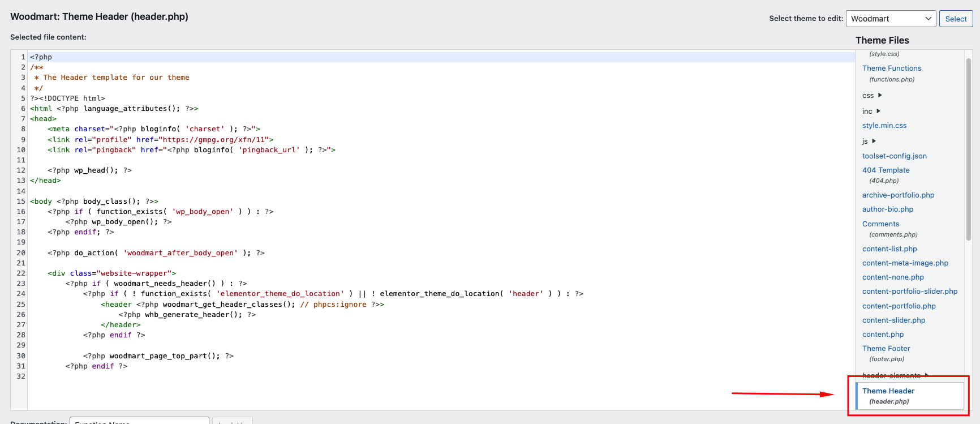Expand the header-elements folder
The image size is (980, 424).
(895, 375)
